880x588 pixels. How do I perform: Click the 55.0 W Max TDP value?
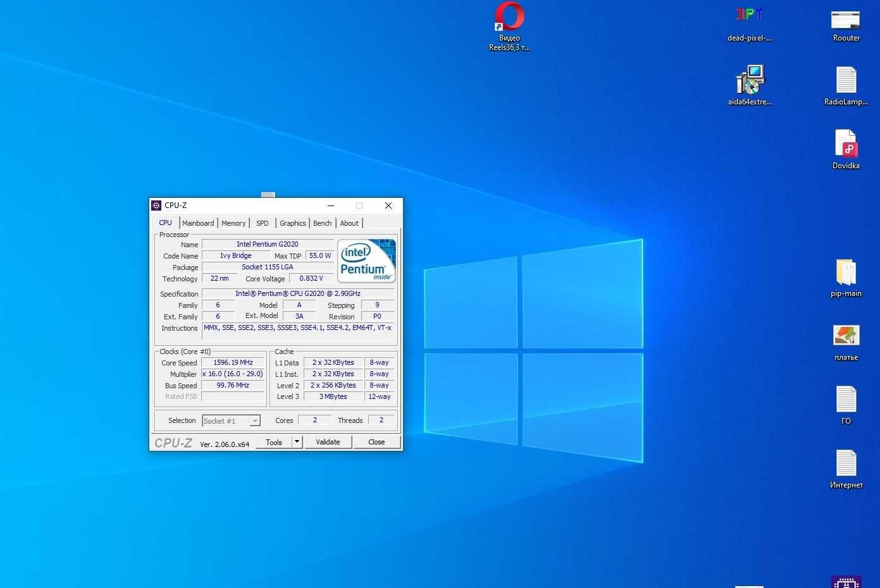[x=320, y=255]
